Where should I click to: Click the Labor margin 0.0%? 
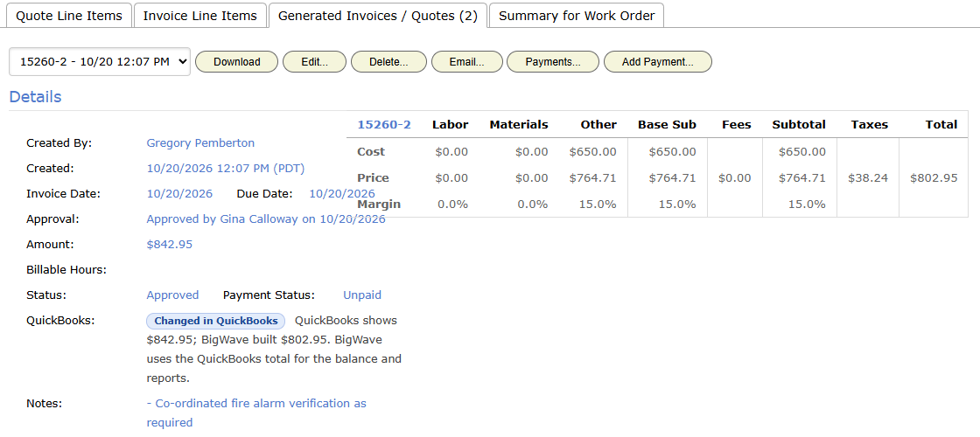coord(452,205)
